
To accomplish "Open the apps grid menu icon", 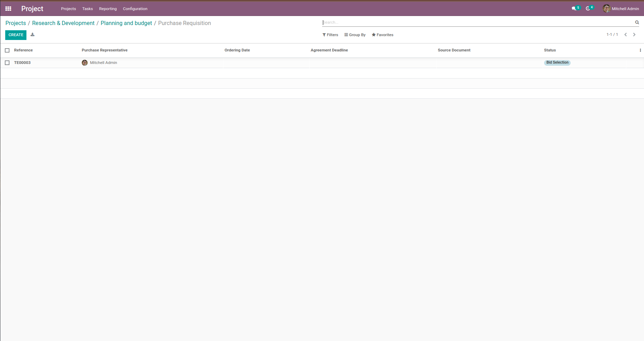I will point(8,9).
